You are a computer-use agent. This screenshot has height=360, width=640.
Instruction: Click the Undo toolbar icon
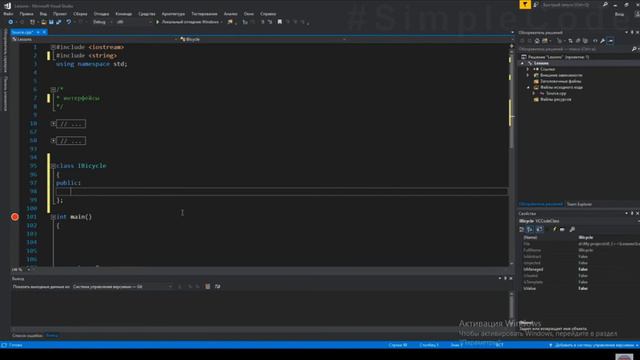click(x=69, y=22)
